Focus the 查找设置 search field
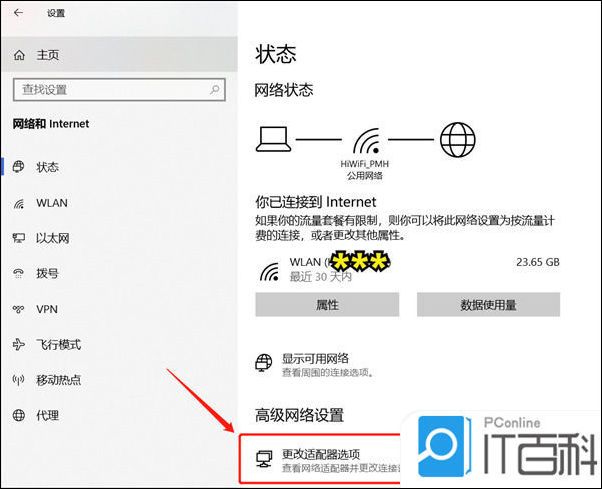The height and width of the screenshot is (489, 602). [119, 90]
